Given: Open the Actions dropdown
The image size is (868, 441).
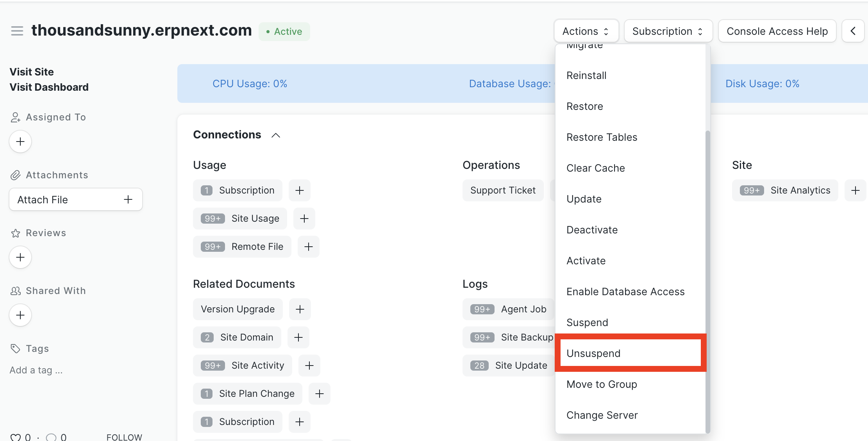Looking at the screenshot, I should click(x=586, y=31).
